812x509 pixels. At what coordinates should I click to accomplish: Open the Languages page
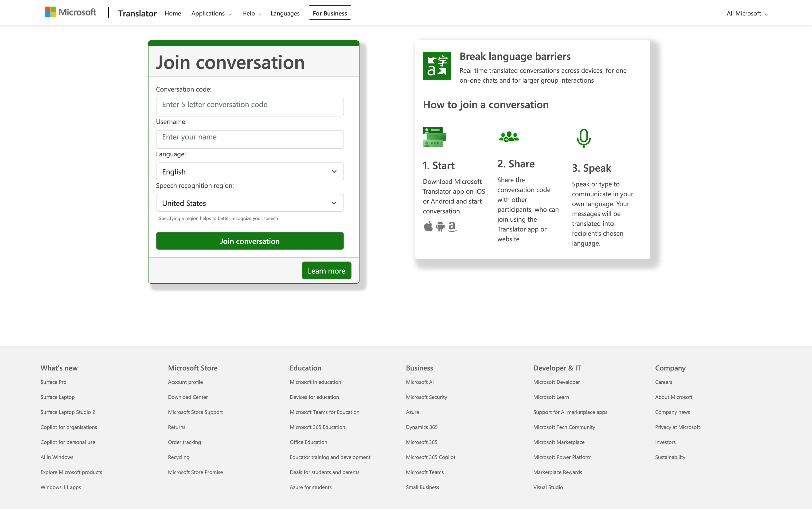coord(285,13)
